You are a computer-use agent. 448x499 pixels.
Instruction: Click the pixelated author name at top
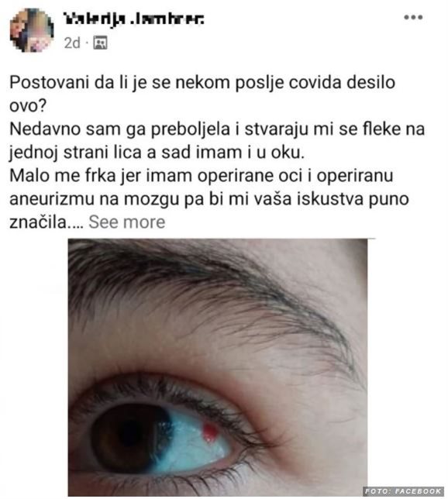[x=134, y=19]
